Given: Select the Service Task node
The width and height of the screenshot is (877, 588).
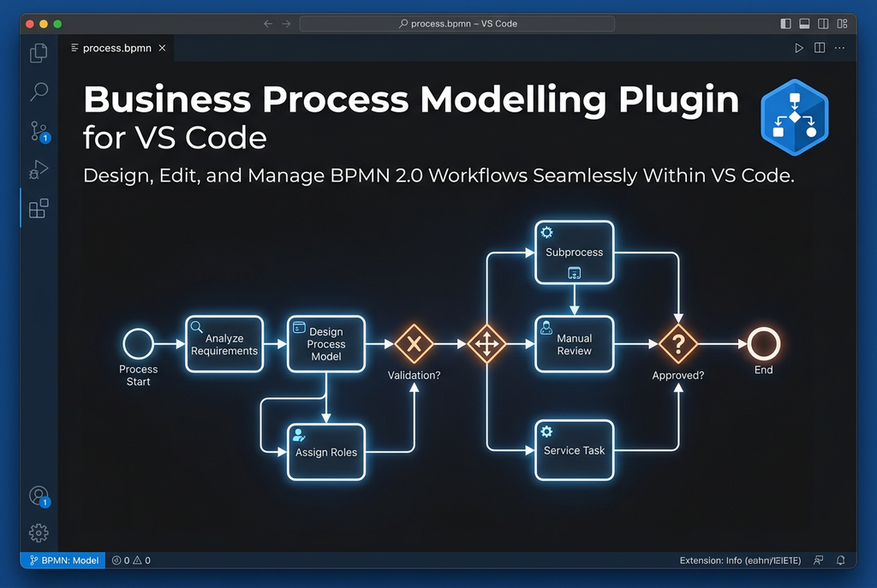Looking at the screenshot, I should pyautogui.click(x=575, y=450).
